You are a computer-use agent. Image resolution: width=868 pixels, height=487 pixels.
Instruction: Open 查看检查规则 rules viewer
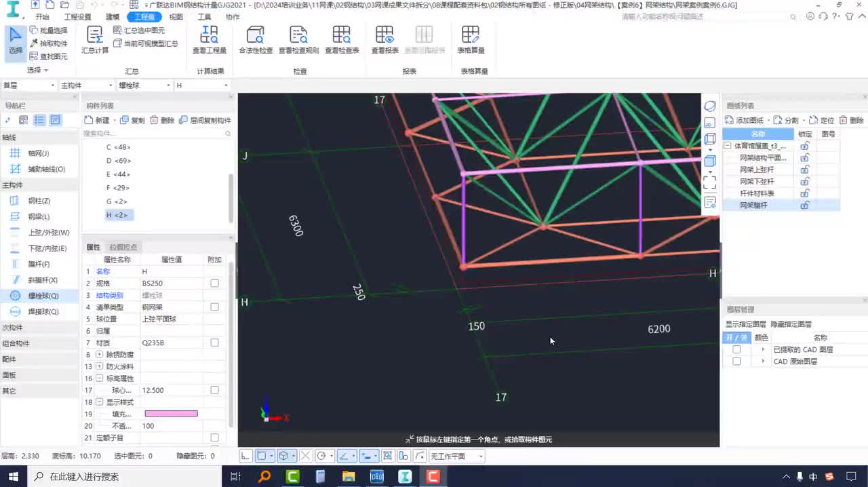click(298, 40)
